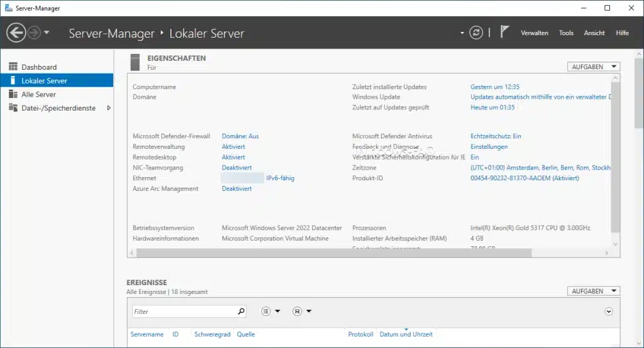Screen dimensions: 644x348
Task: Open the events list criteria button
Action: click(266, 312)
